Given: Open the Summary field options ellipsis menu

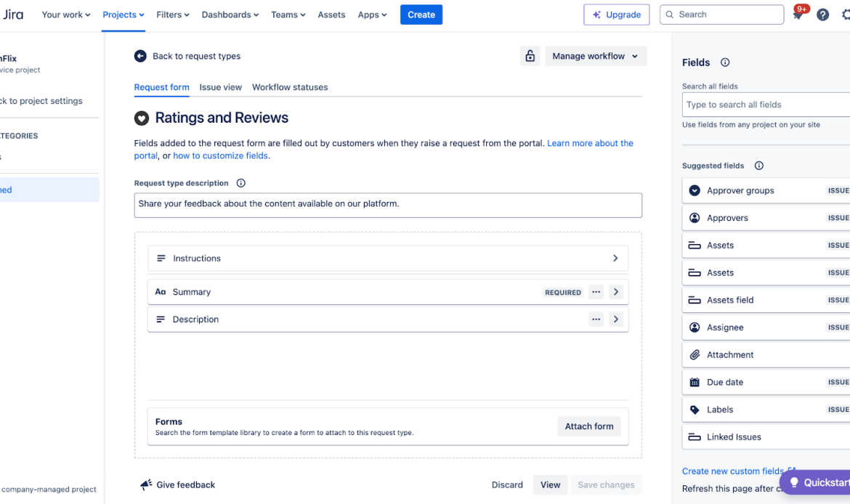Looking at the screenshot, I should point(596,292).
